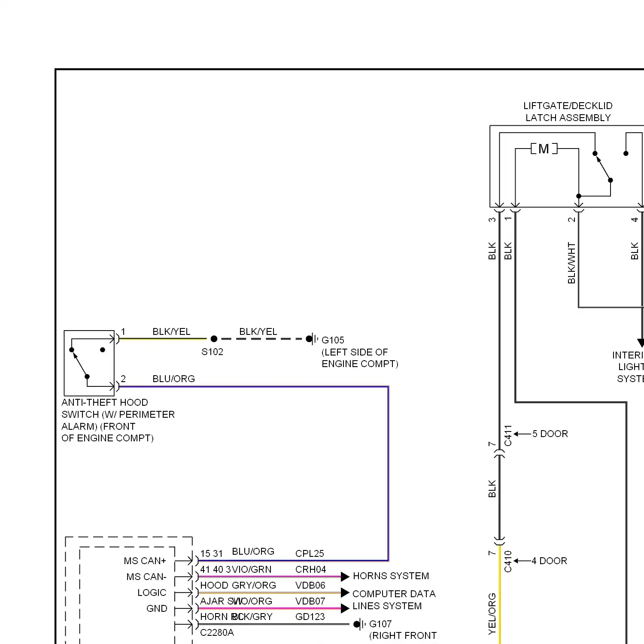Click the C2280A connector label
644x644 pixels.
tap(217, 632)
